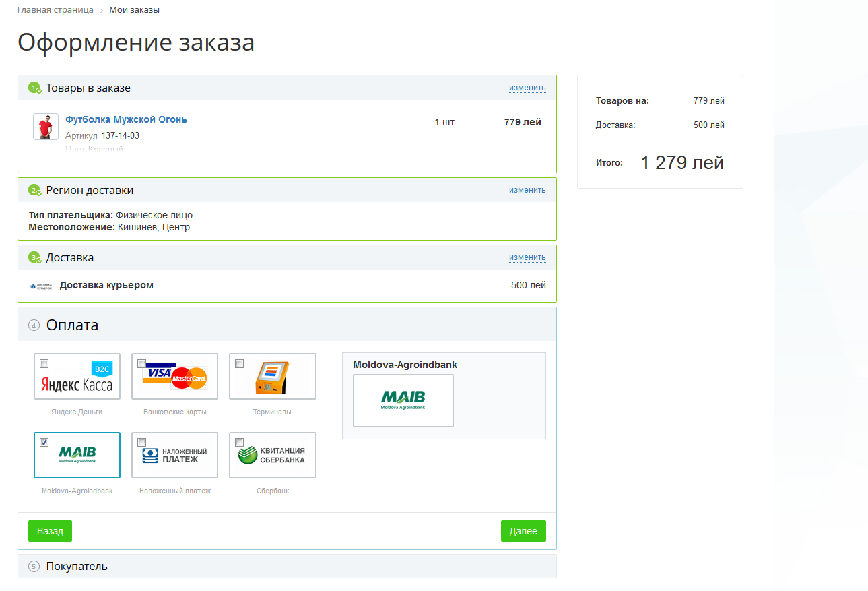The height and width of the screenshot is (591, 868).
Task: Click the courier delivery service icon
Action: pos(40,286)
